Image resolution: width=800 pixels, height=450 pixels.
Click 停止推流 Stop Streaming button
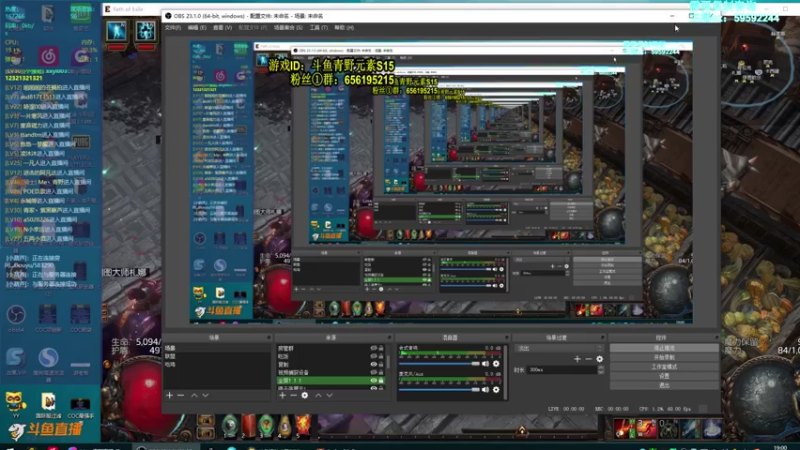tap(664, 348)
